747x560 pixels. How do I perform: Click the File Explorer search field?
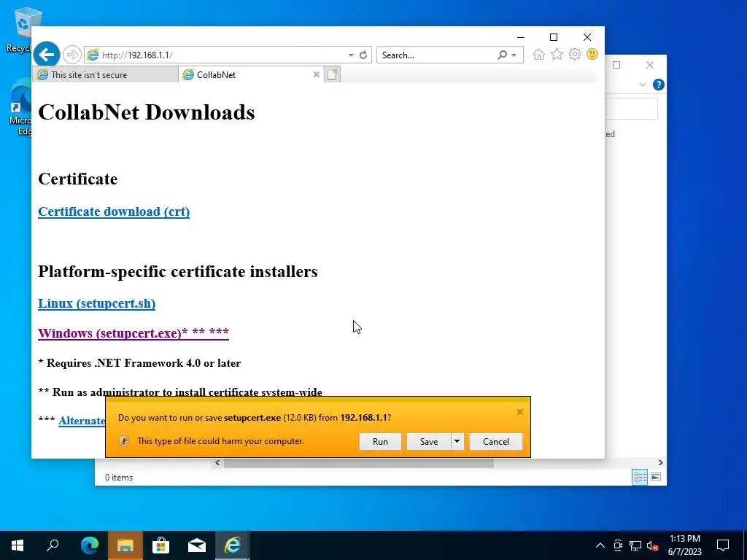[631, 109]
